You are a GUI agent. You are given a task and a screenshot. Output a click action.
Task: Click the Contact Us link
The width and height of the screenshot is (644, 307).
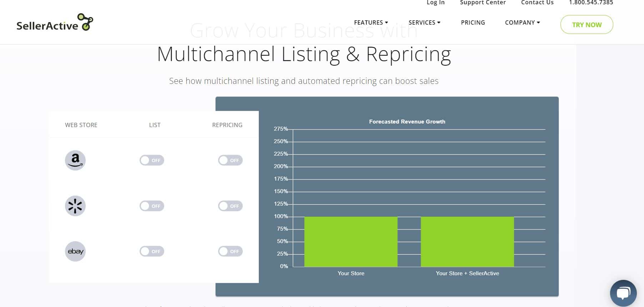[x=537, y=2]
